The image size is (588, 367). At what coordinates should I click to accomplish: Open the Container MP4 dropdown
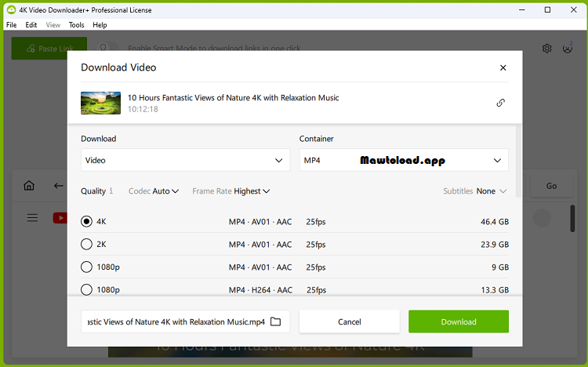(404, 160)
